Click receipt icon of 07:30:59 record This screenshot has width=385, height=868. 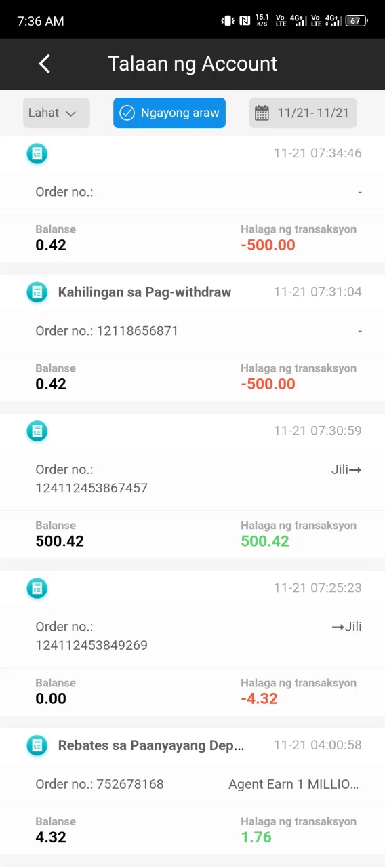tap(37, 431)
